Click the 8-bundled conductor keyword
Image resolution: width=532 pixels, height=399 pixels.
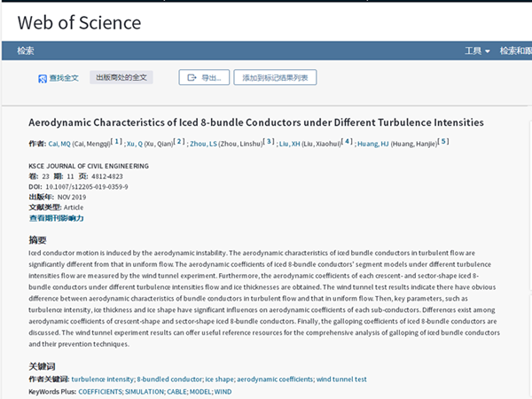(171, 379)
